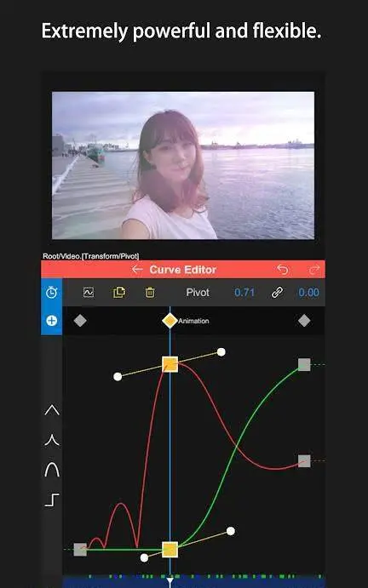Select the gray keyframe ending the green curve
368x588 pixels.
[304, 364]
